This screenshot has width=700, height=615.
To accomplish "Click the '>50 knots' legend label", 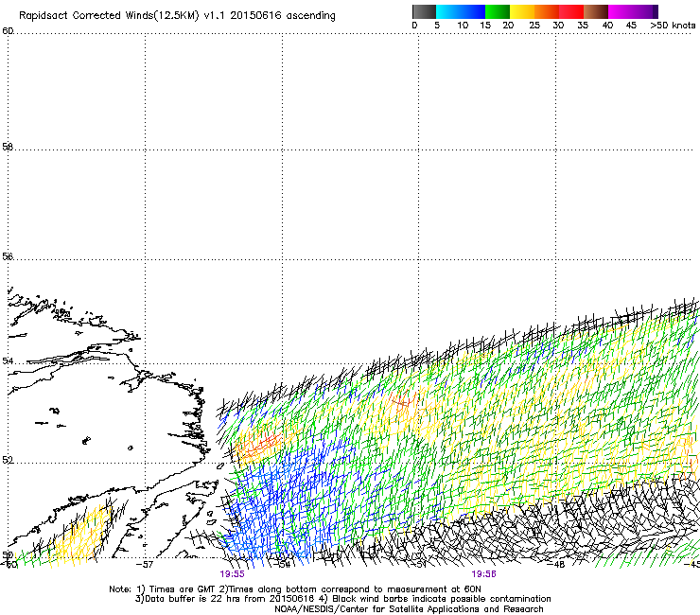I will coord(673,26).
